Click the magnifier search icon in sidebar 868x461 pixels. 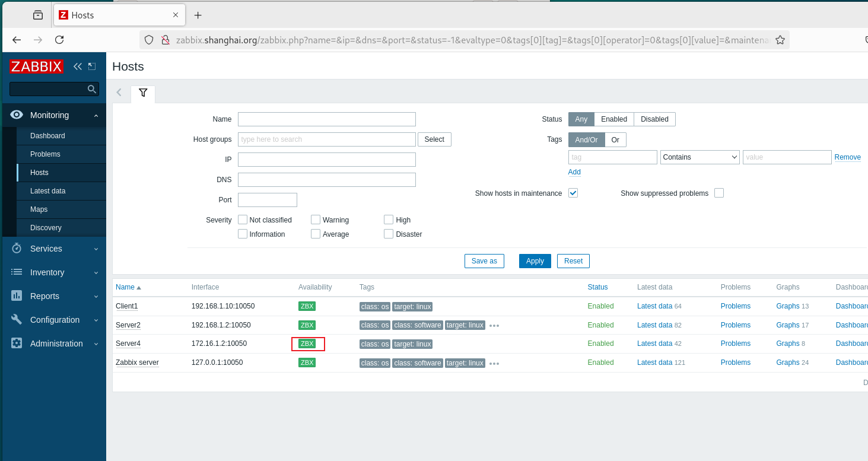[92, 89]
